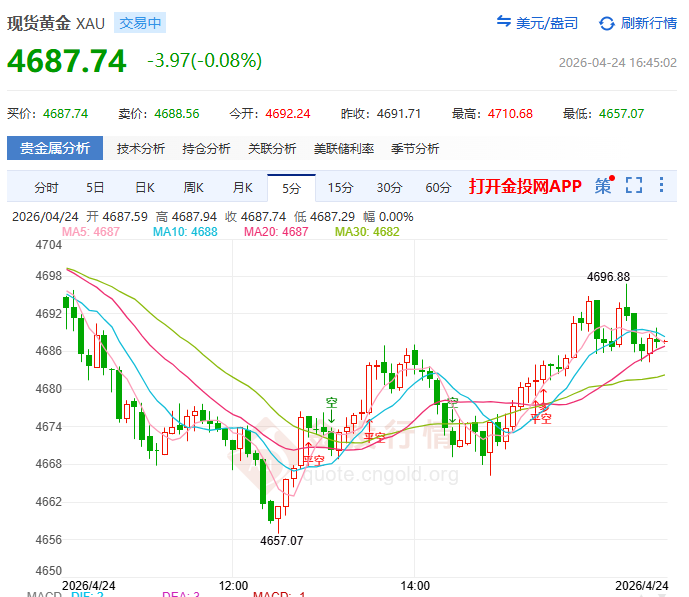Switch chart to 周K view
This screenshot has width=689, height=597.
pyautogui.click(x=193, y=188)
